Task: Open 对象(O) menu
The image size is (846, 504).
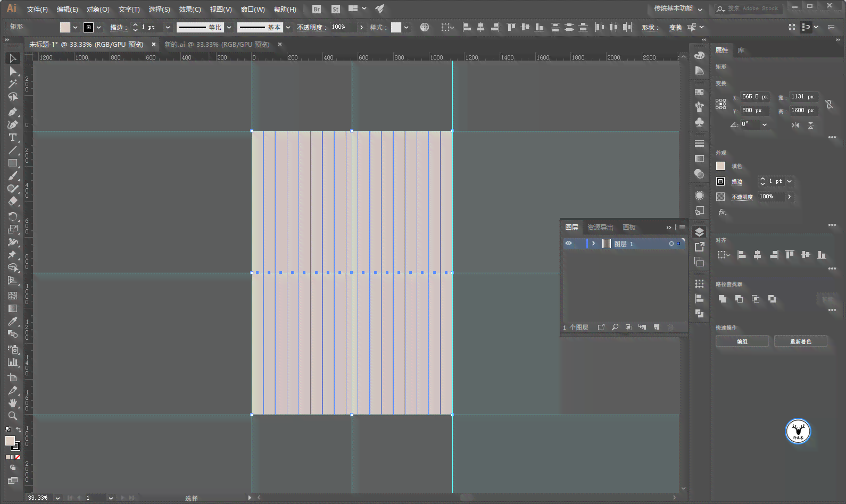Action: click(x=98, y=10)
